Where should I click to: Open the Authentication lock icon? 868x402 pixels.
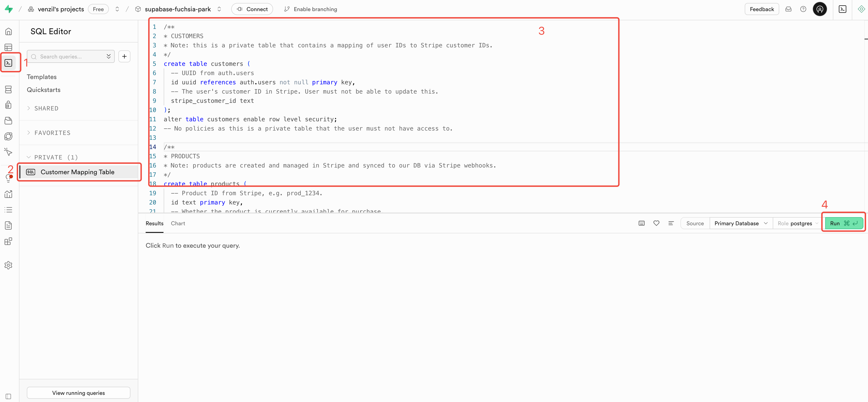click(8, 105)
